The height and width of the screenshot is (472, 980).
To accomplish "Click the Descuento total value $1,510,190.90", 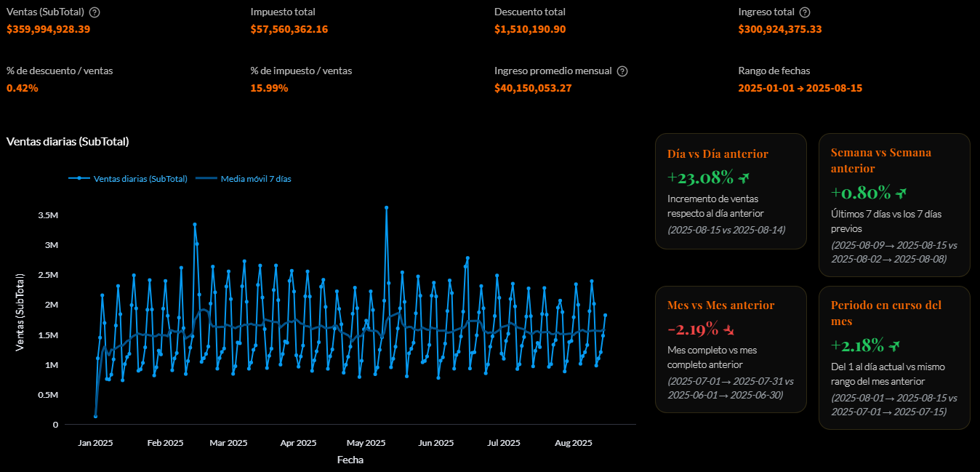I will tap(529, 29).
